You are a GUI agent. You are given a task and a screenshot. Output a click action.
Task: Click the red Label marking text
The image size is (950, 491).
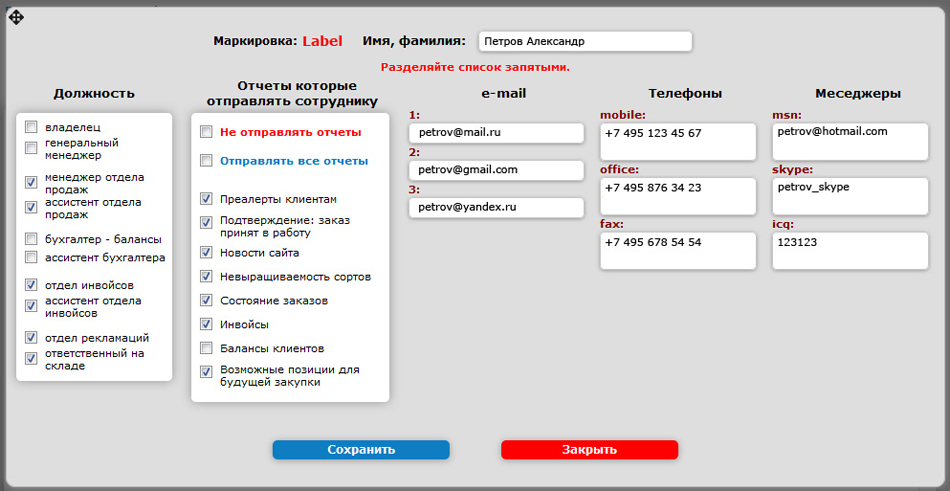point(322,41)
